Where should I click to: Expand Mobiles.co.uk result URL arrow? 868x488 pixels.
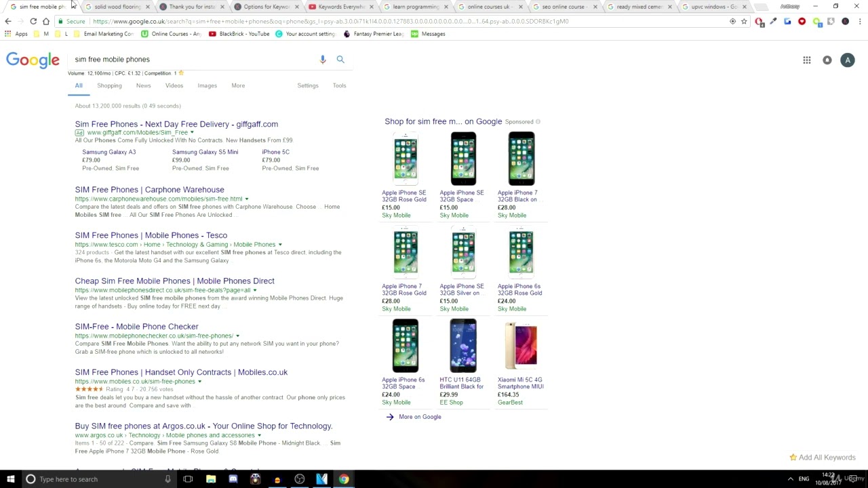(199, 382)
